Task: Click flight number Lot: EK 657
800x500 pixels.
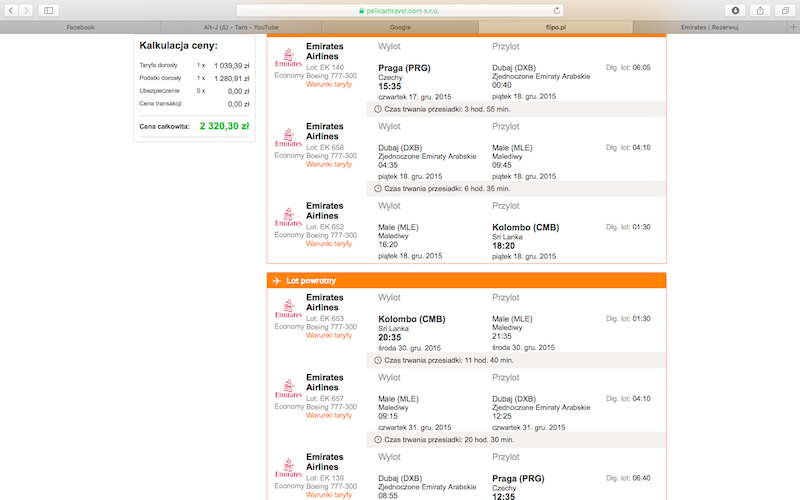Action: (x=325, y=398)
